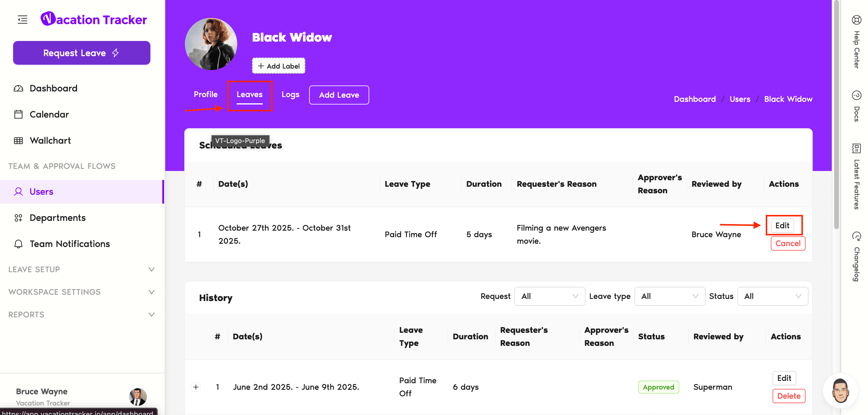Open the Changelog icon on right panel
The width and height of the screenshot is (868, 415).
[x=856, y=236]
